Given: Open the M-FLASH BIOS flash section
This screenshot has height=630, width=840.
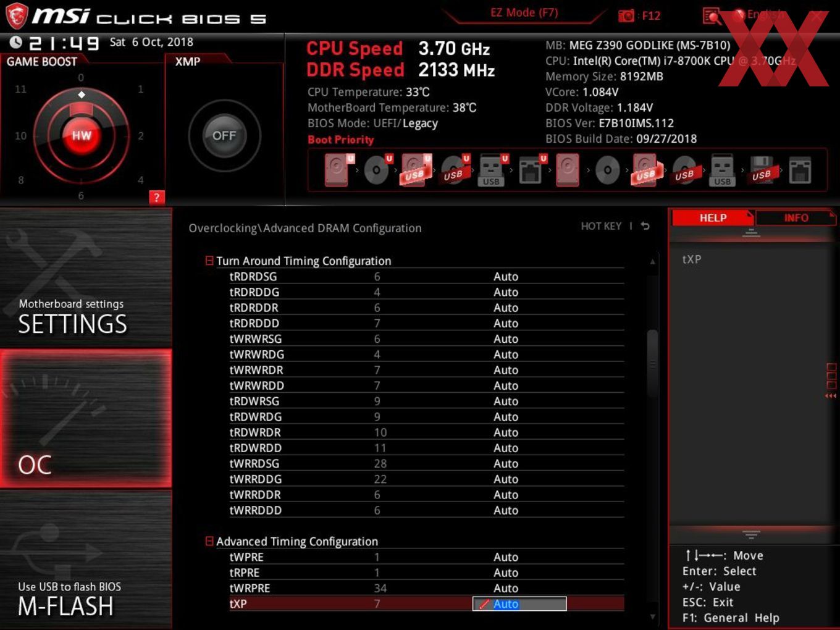Looking at the screenshot, I should (86, 560).
